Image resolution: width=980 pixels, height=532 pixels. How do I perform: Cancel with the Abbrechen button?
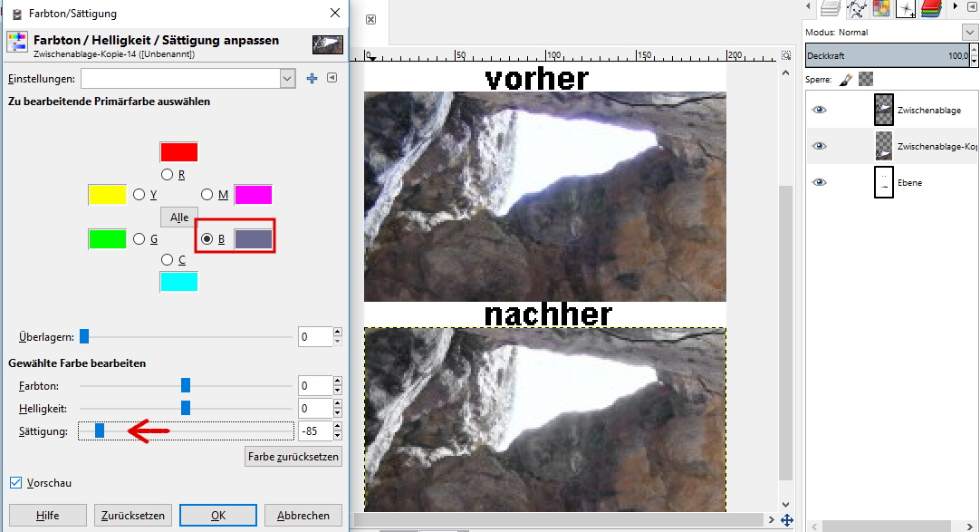click(x=303, y=515)
